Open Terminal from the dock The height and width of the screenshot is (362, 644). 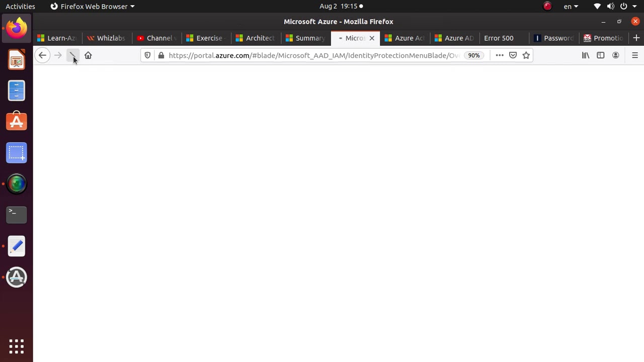[17, 215]
